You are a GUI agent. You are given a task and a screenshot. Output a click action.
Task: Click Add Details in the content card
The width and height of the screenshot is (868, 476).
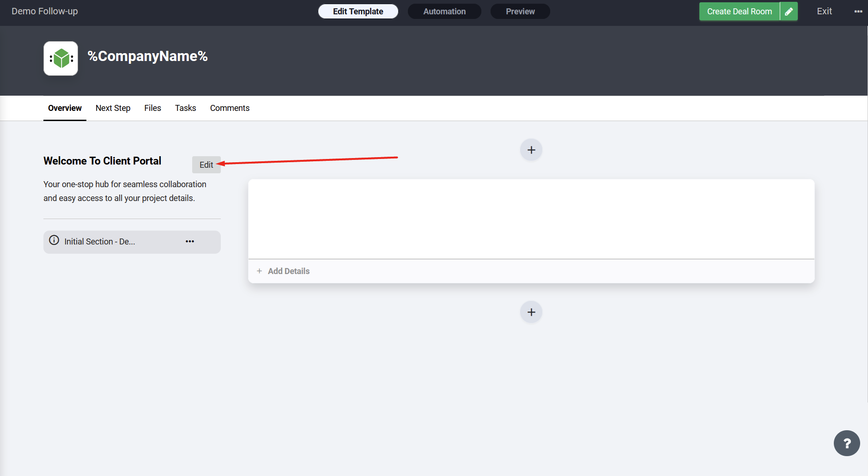[x=288, y=271]
